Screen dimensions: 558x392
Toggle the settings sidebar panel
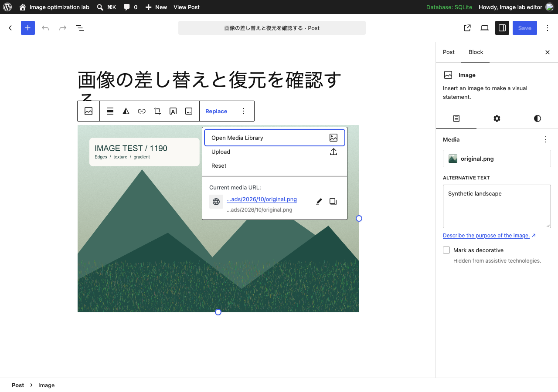click(502, 28)
